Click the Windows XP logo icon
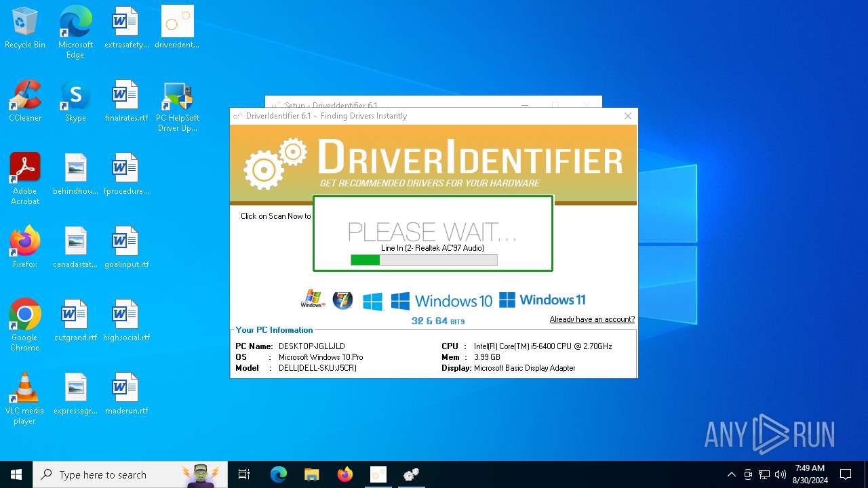Screen dimensions: 868x488 point(313,300)
